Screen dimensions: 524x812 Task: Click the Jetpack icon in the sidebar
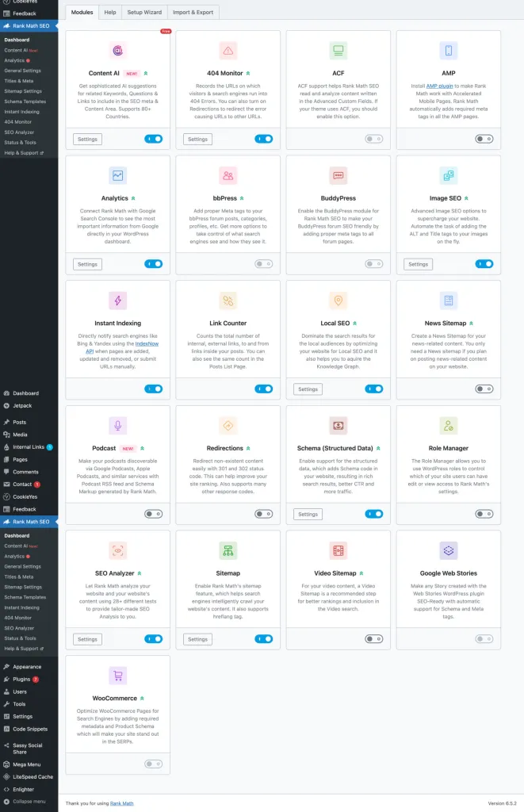click(x=6, y=406)
